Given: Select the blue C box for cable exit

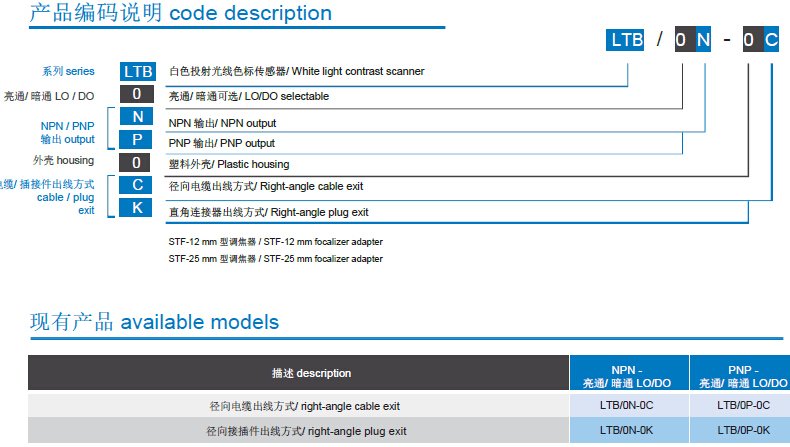Looking at the screenshot, I should [x=137, y=185].
